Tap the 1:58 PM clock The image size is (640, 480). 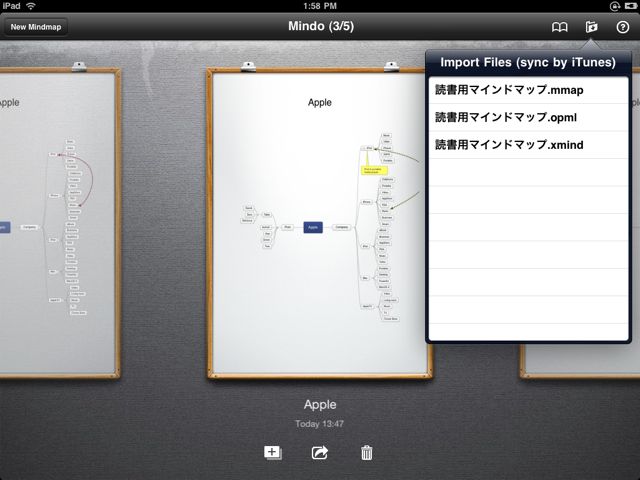pyautogui.click(x=320, y=6)
